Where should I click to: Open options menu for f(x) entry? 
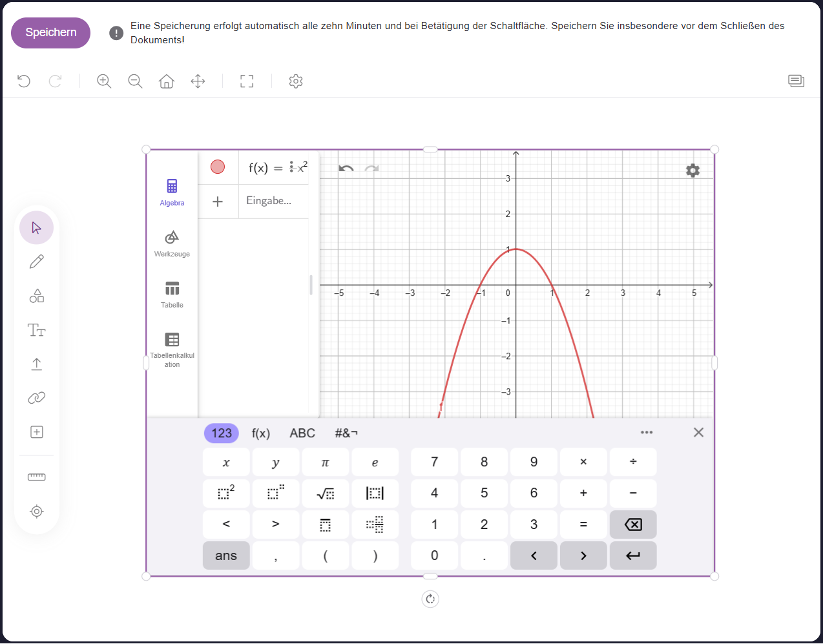click(x=292, y=167)
